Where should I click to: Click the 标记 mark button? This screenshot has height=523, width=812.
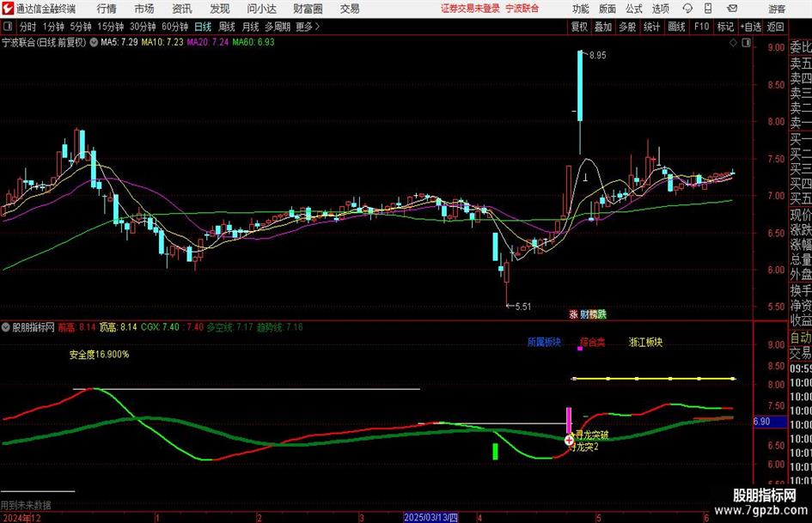coord(725,27)
